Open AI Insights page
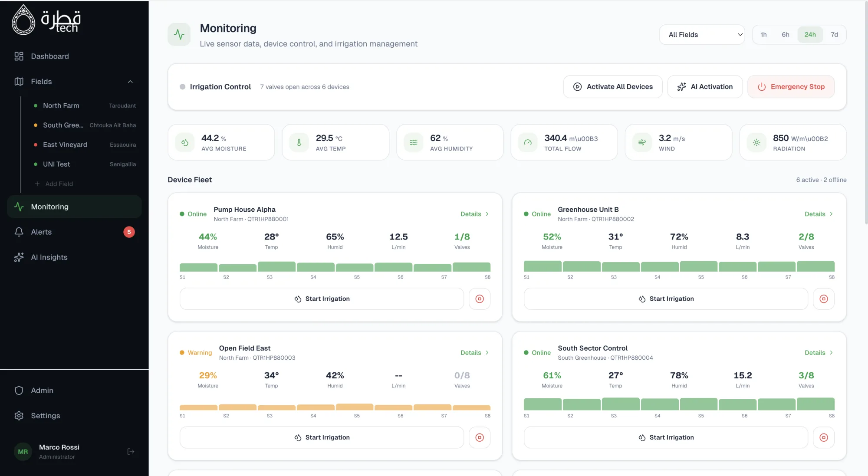The image size is (868, 476). tap(74, 257)
